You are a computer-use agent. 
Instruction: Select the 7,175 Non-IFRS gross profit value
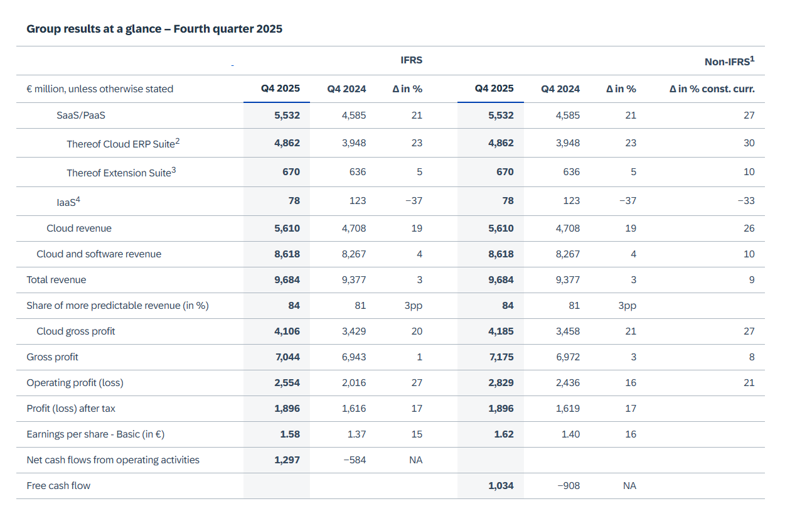(501, 357)
